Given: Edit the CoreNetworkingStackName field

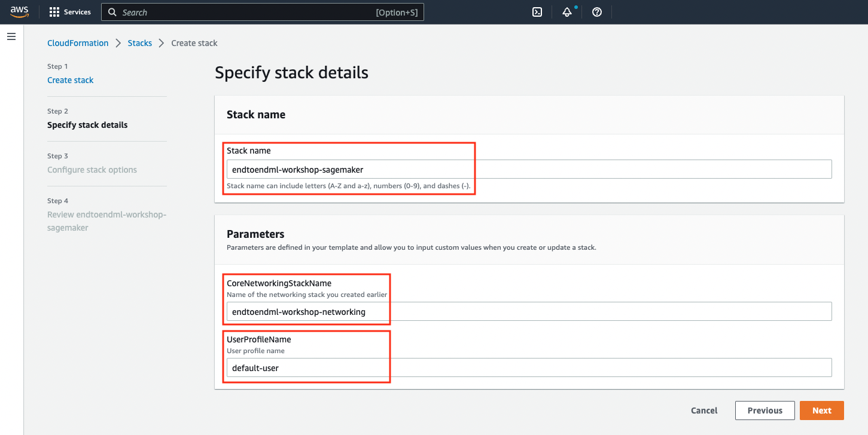Looking at the screenshot, I should [529, 311].
